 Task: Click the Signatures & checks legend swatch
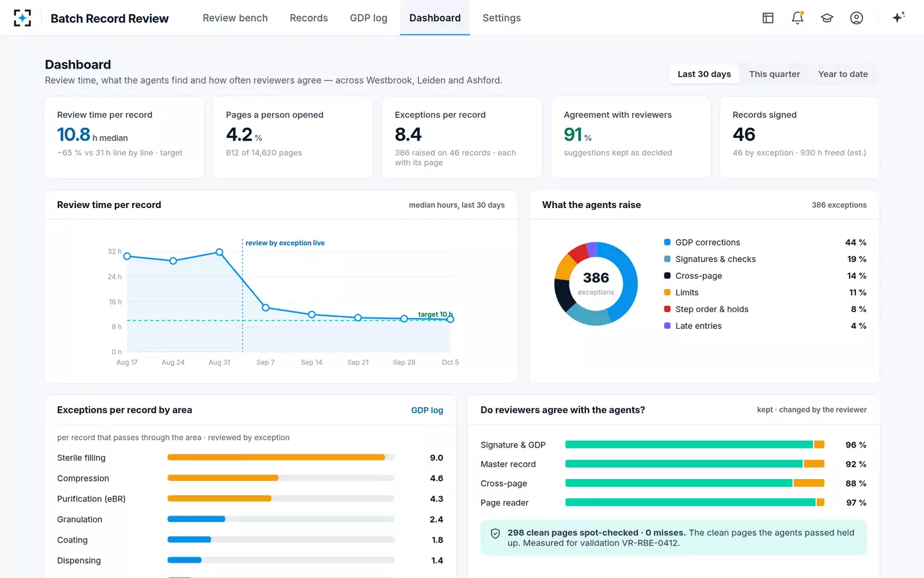667,259
